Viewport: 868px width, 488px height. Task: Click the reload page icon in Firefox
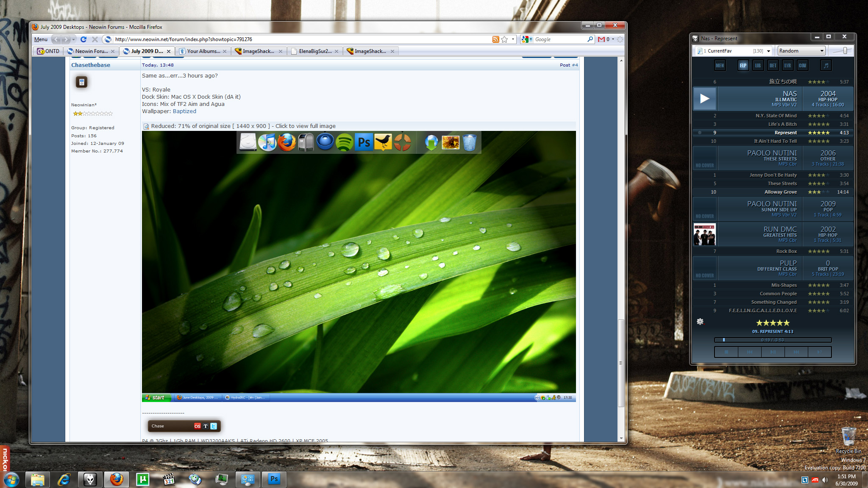83,39
